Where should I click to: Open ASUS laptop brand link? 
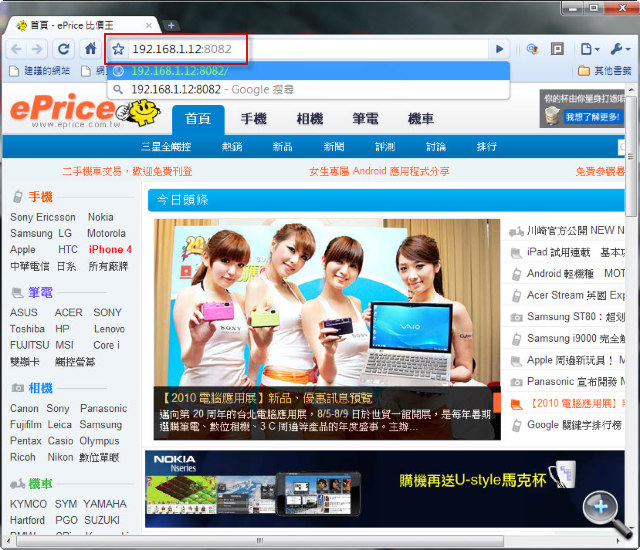click(x=24, y=313)
